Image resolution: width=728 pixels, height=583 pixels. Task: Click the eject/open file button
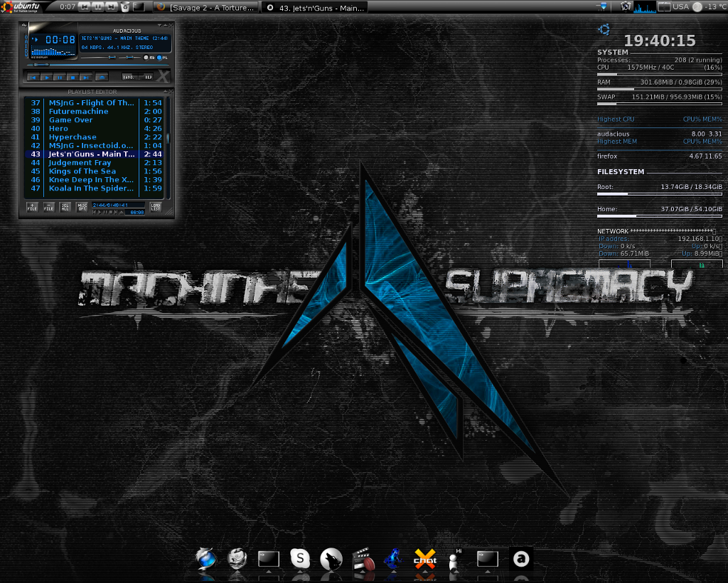pyautogui.click(x=102, y=77)
